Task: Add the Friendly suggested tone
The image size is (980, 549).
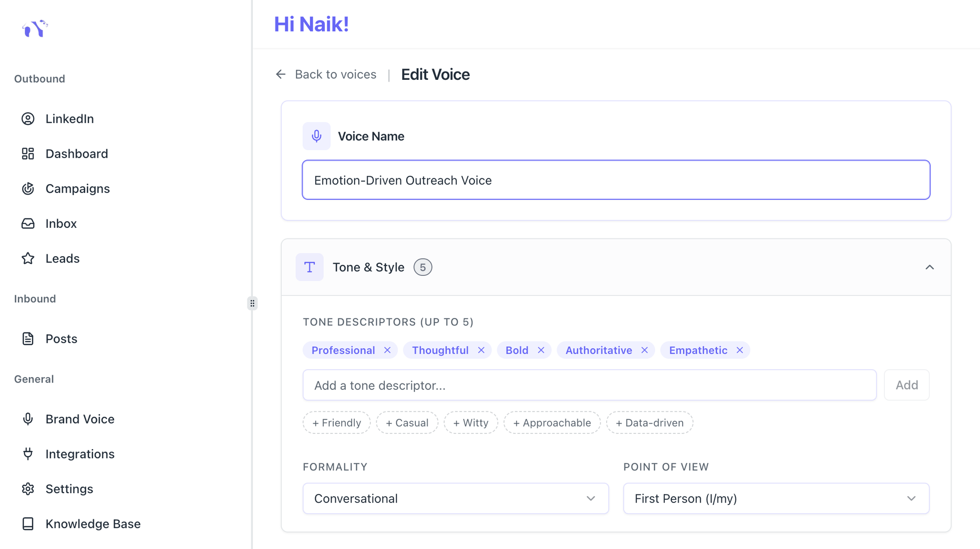Action: [337, 423]
